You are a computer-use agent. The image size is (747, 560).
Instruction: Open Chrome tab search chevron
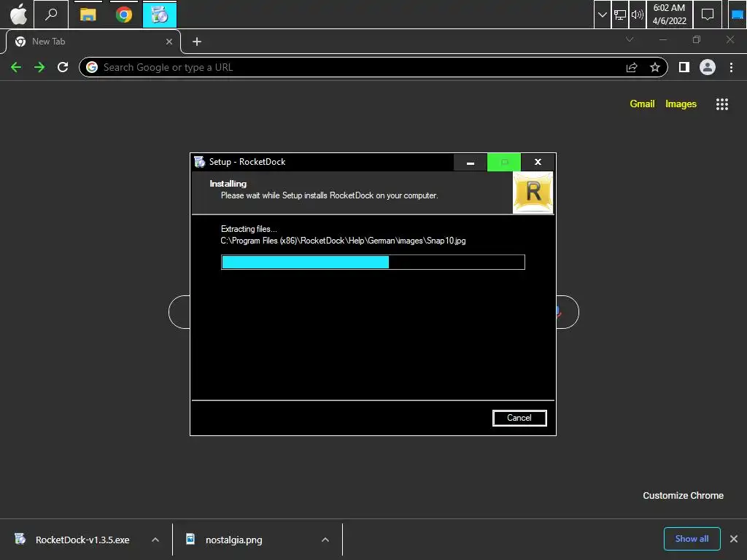pos(630,39)
